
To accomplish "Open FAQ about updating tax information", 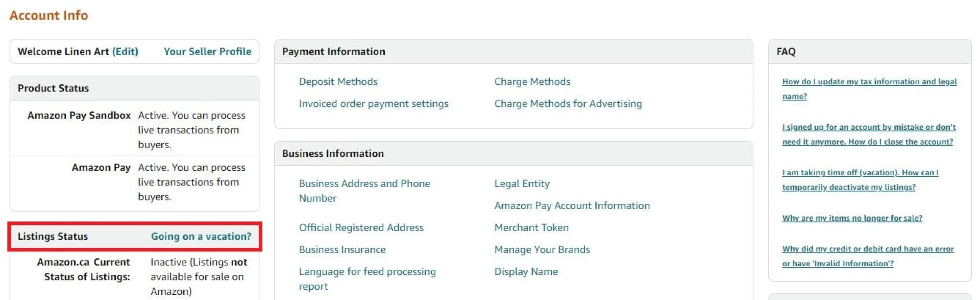I will pos(868,88).
